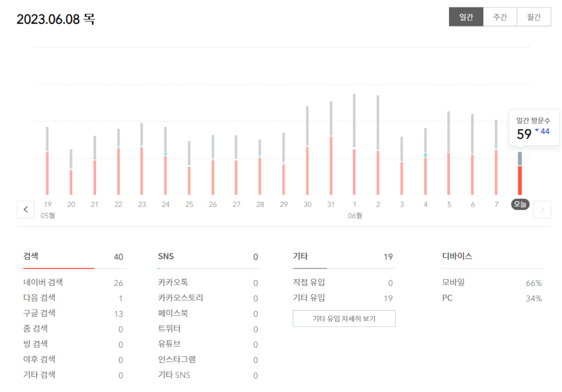562x392 pixels.
Task: Select the bar for May 22
Action: point(118,162)
